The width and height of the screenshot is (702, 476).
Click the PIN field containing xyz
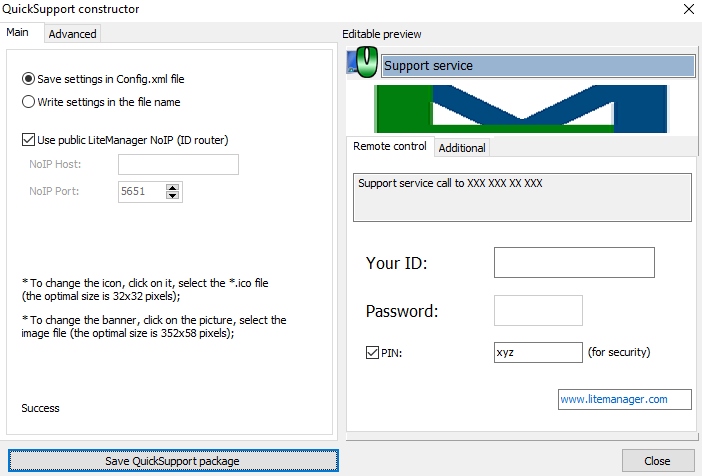538,352
